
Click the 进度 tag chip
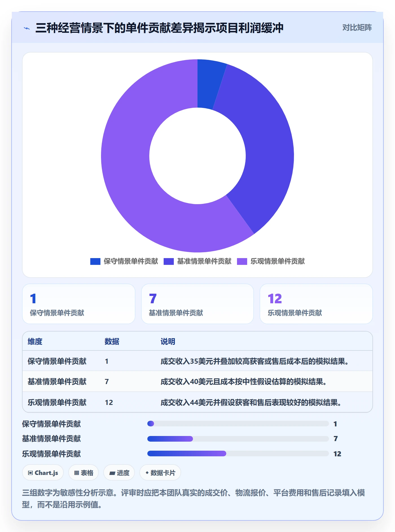coord(119,473)
